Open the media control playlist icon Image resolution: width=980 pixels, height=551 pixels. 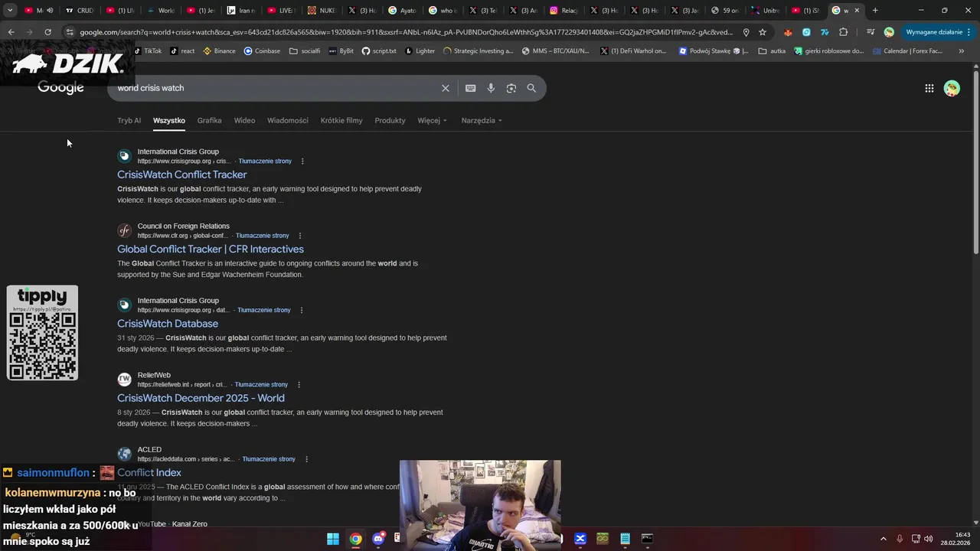(871, 32)
